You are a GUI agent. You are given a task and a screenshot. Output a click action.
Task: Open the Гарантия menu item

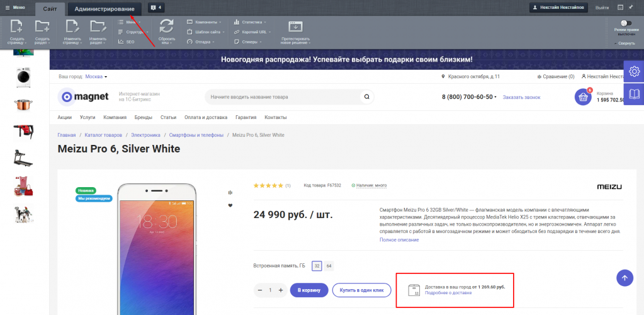(x=246, y=117)
